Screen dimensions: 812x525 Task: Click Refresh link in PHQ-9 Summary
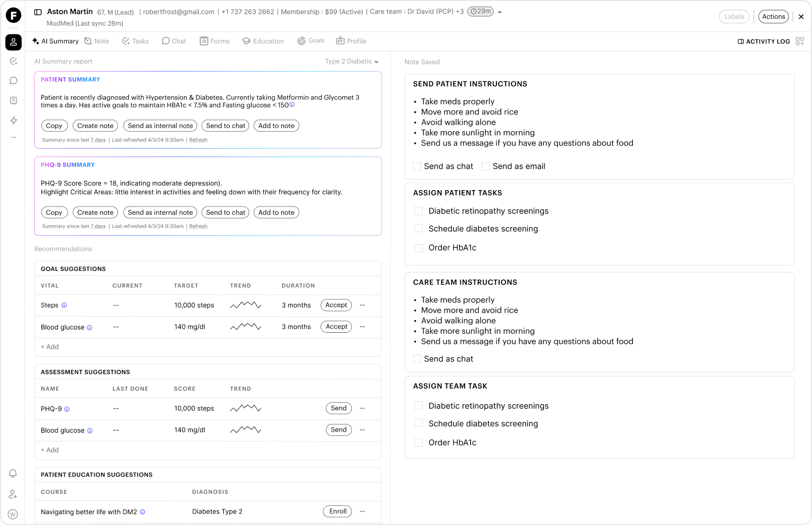pos(198,226)
